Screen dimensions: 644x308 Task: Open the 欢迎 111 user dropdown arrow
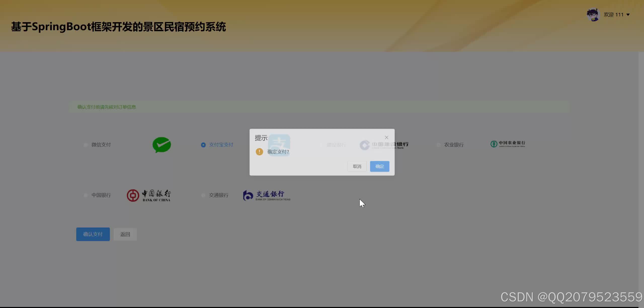click(628, 15)
